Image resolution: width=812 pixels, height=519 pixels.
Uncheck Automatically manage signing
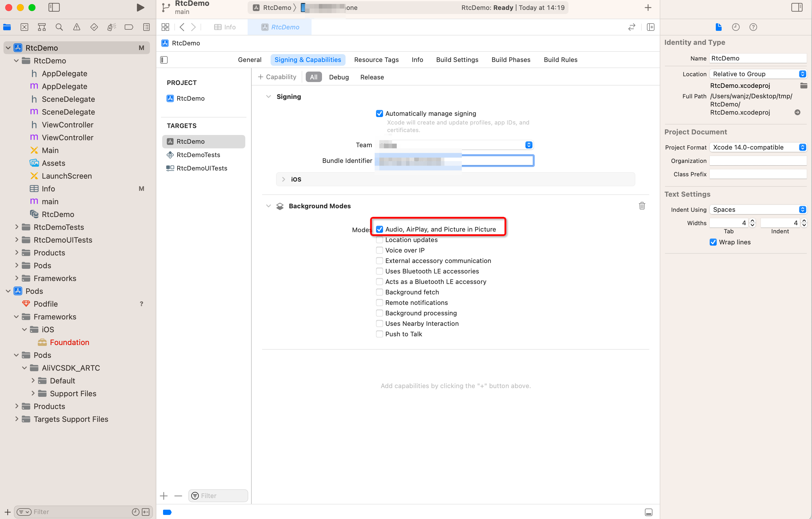(x=379, y=113)
